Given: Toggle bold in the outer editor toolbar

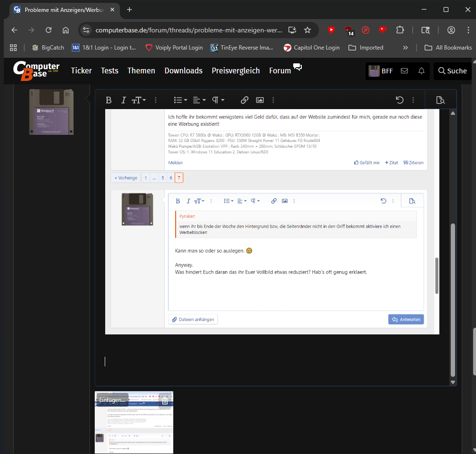Looking at the screenshot, I should 109,100.
